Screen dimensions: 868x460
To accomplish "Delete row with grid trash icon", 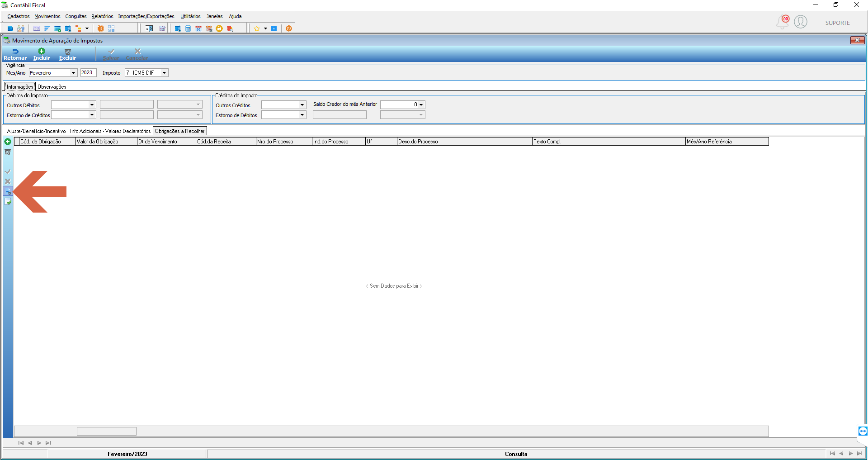I will [x=8, y=152].
